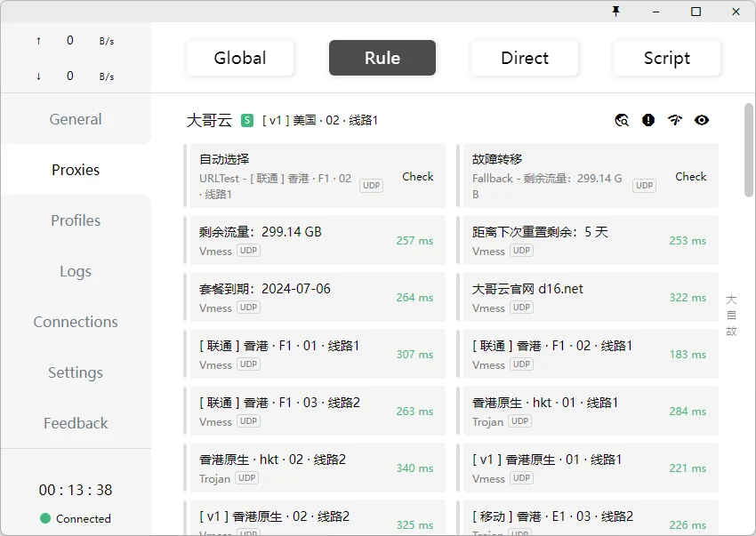756x536 pixels.
Task: Click the upload speed arrow indicator
Action: pos(38,41)
